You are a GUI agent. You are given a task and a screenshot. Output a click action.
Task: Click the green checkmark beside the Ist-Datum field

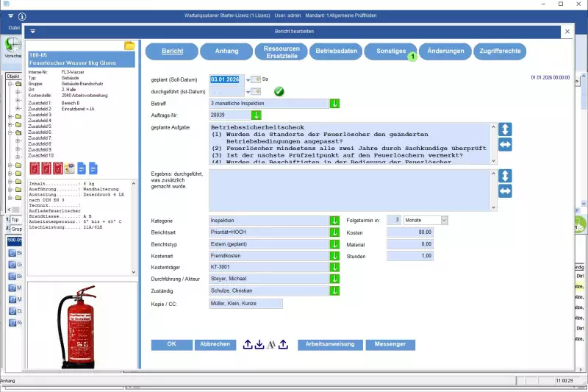point(279,91)
